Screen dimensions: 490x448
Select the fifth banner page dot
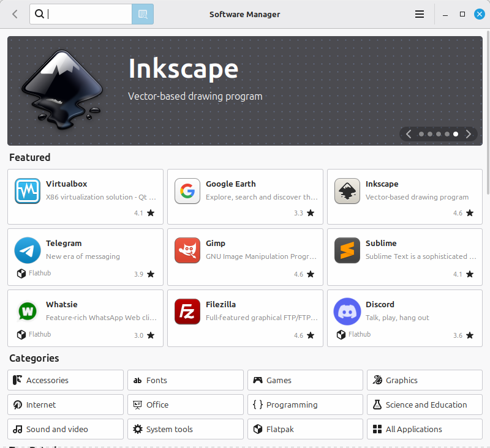pyautogui.click(x=456, y=134)
